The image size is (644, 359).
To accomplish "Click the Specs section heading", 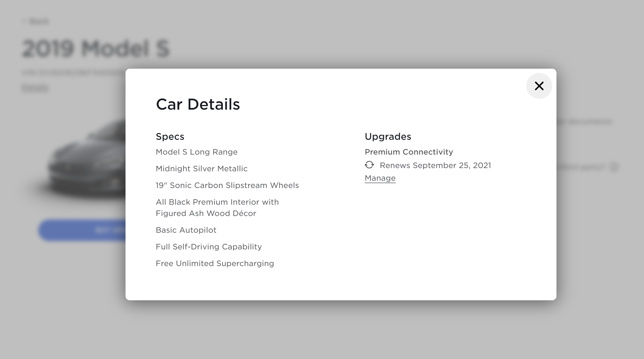I will pyautogui.click(x=170, y=137).
